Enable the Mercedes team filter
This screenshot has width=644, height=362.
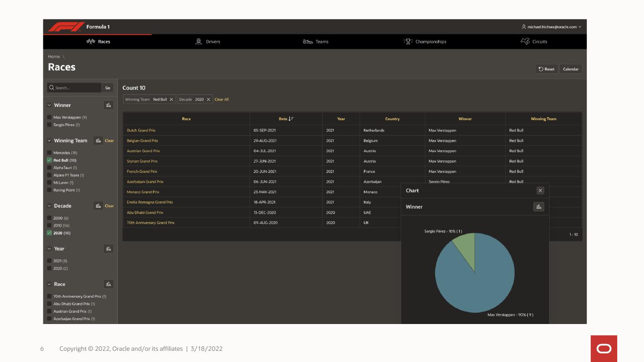[49, 153]
